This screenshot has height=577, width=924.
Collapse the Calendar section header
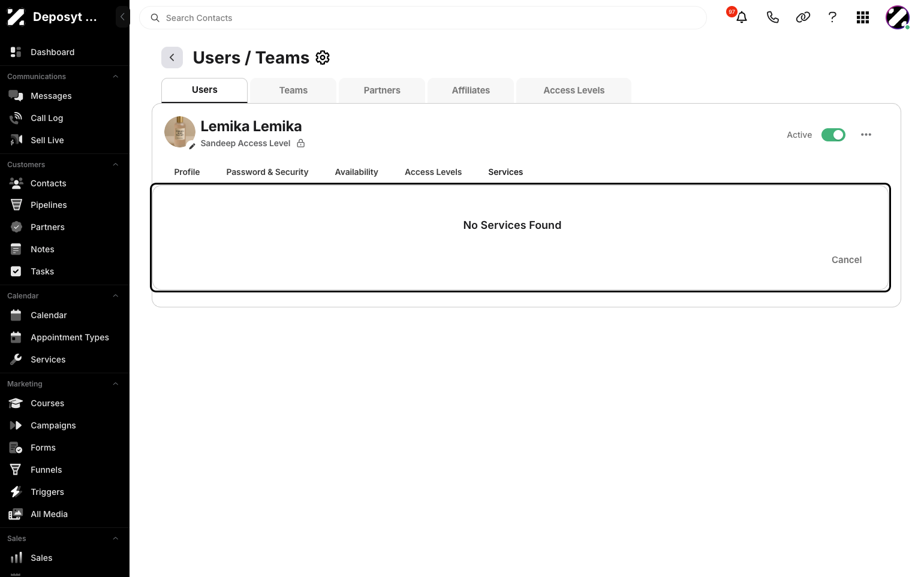click(x=116, y=296)
